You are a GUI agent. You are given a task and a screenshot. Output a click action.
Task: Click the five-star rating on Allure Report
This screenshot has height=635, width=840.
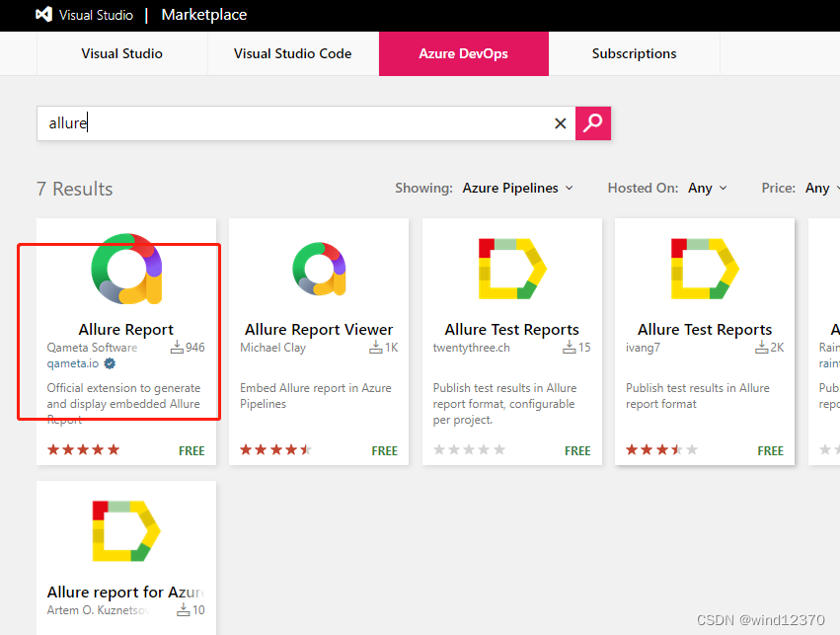83,449
